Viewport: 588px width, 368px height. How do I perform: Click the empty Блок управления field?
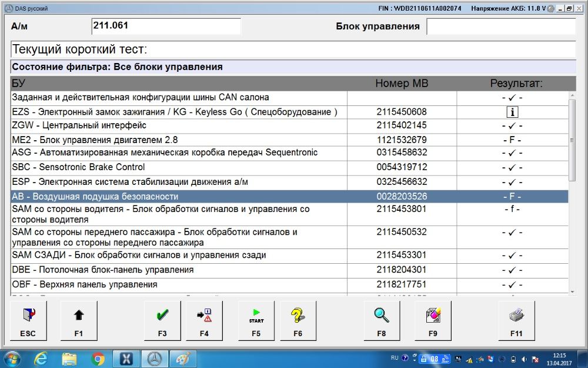pos(501,26)
